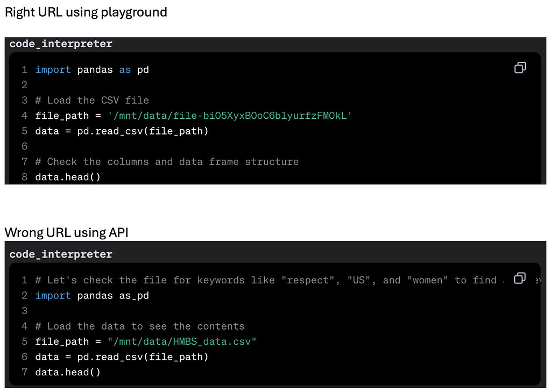Viewport: 551px width, 392px height.
Task: Click the '/mnt/data/file-biO5XyxBOoC6blyurfzFMOkL' path string
Action: [230, 116]
